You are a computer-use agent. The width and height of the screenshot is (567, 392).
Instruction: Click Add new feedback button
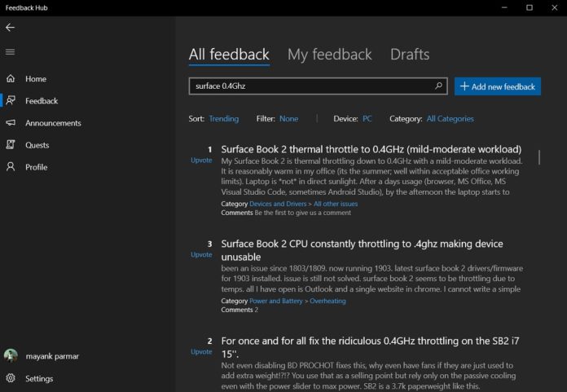point(497,86)
